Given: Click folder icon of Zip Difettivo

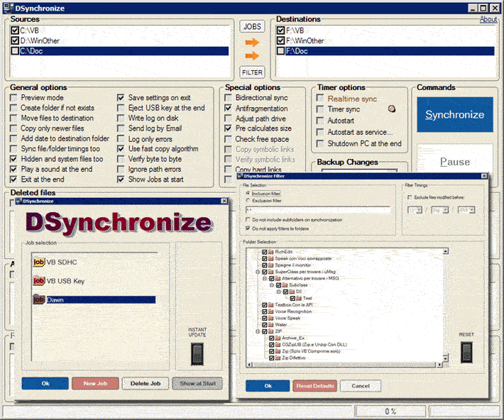Looking at the screenshot, I should click(x=278, y=358).
